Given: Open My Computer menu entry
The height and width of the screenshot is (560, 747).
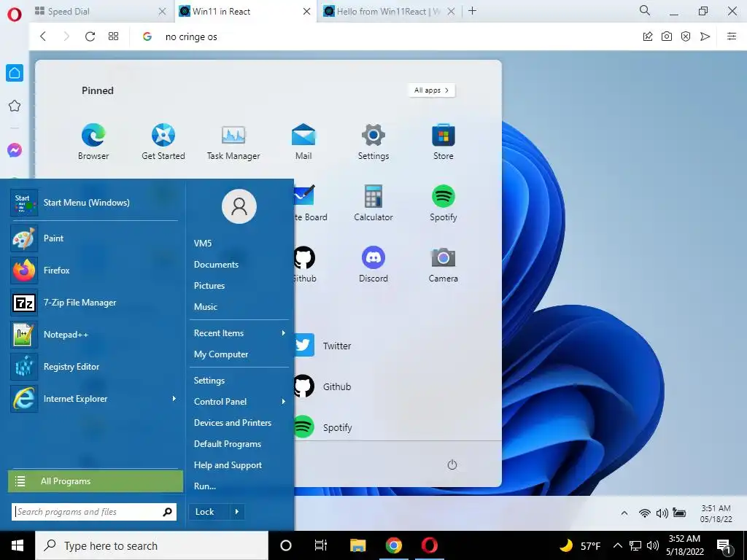Looking at the screenshot, I should pos(221,354).
